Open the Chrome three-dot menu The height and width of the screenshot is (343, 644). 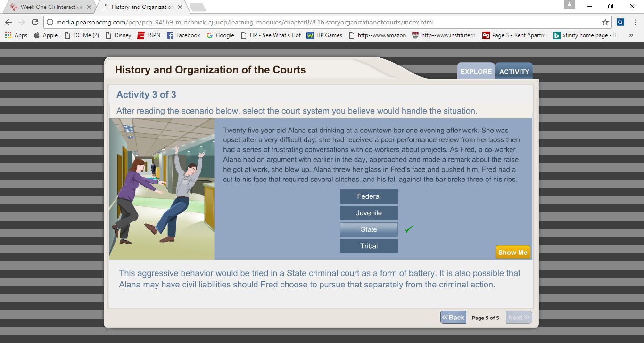pyautogui.click(x=636, y=22)
